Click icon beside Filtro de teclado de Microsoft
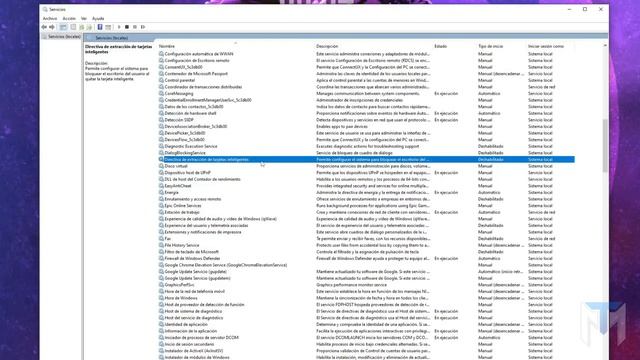 point(161,252)
